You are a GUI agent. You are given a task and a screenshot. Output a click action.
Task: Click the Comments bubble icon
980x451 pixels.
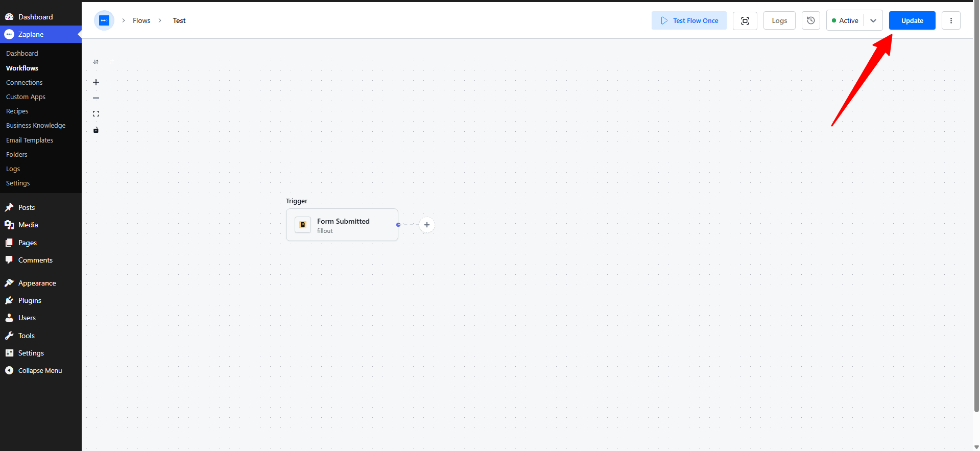point(9,260)
